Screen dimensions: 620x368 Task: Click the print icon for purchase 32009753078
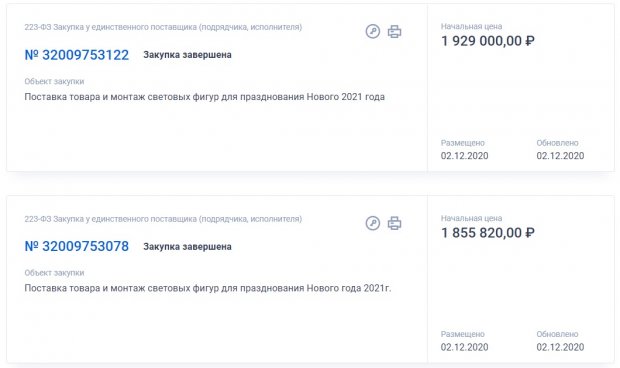[x=394, y=223]
